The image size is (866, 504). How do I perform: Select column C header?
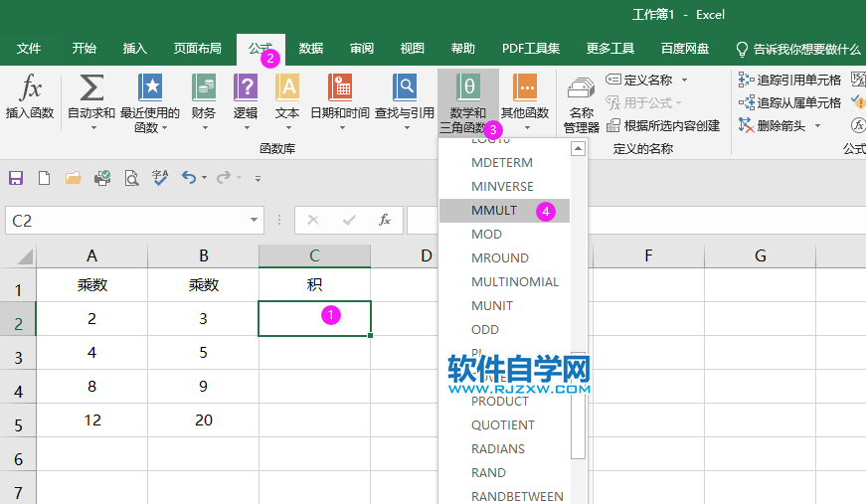[x=314, y=256]
